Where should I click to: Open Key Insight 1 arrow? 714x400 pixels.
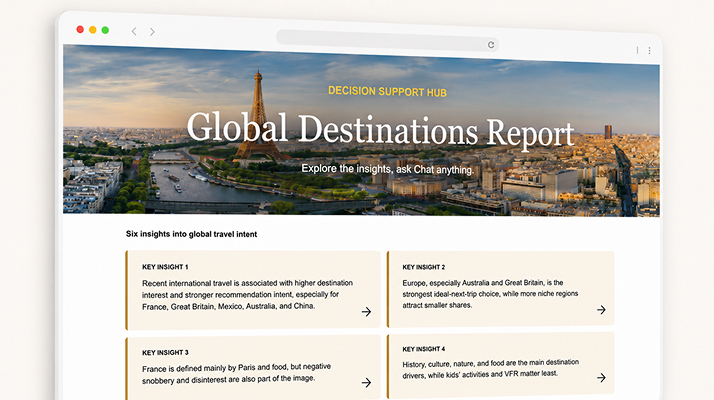(x=367, y=312)
